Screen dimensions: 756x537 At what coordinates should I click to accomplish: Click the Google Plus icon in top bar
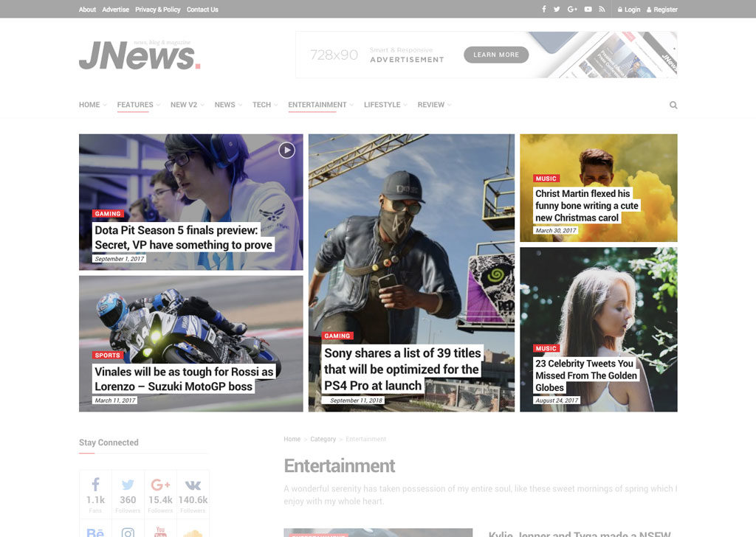click(x=573, y=10)
